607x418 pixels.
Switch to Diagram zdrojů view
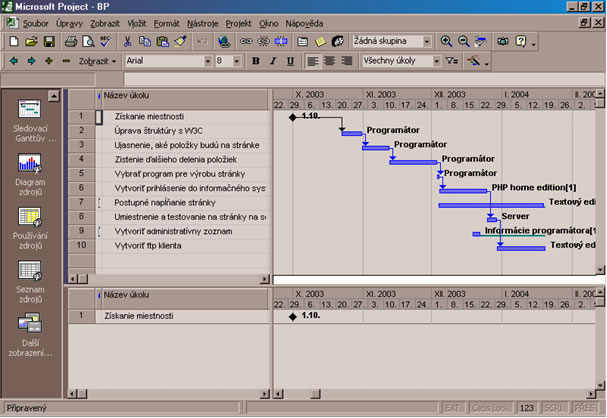(30, 175)
